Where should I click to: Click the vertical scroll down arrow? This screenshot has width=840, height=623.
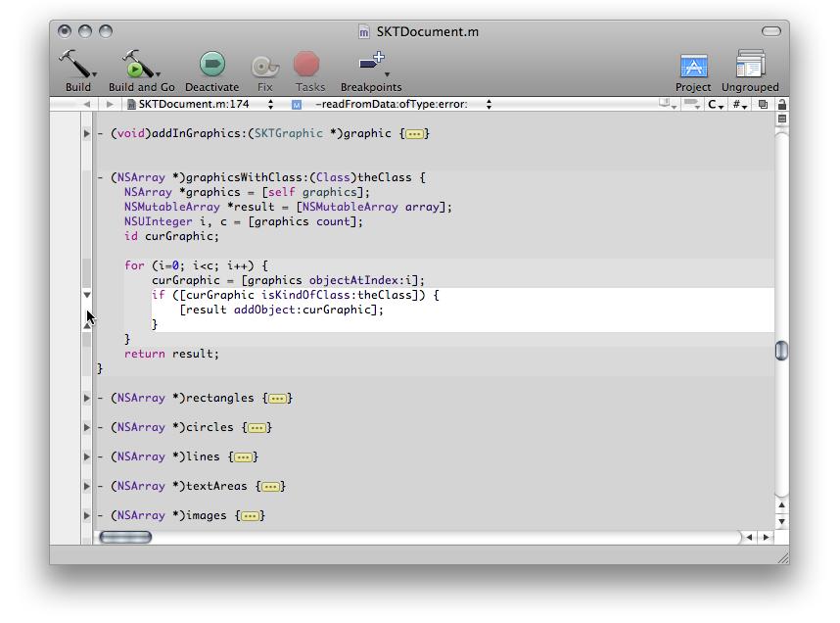coord(781,522)
